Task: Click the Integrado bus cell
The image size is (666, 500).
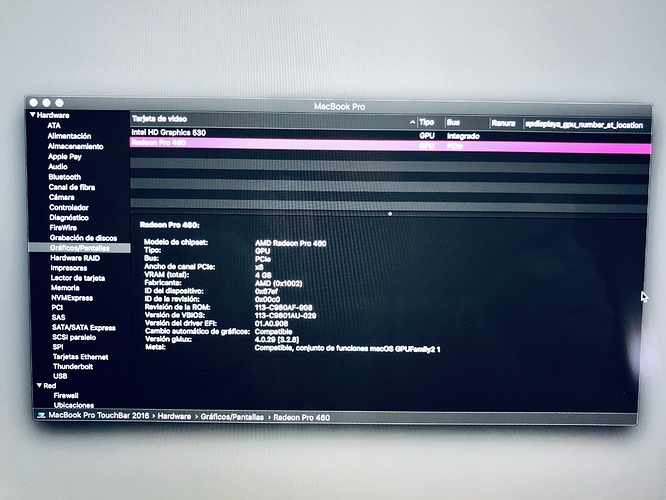Action: [463, 136]
